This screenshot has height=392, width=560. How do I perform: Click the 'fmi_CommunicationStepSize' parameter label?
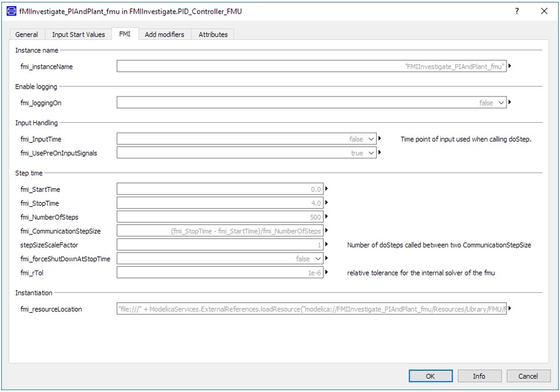[x=60, y=231]
